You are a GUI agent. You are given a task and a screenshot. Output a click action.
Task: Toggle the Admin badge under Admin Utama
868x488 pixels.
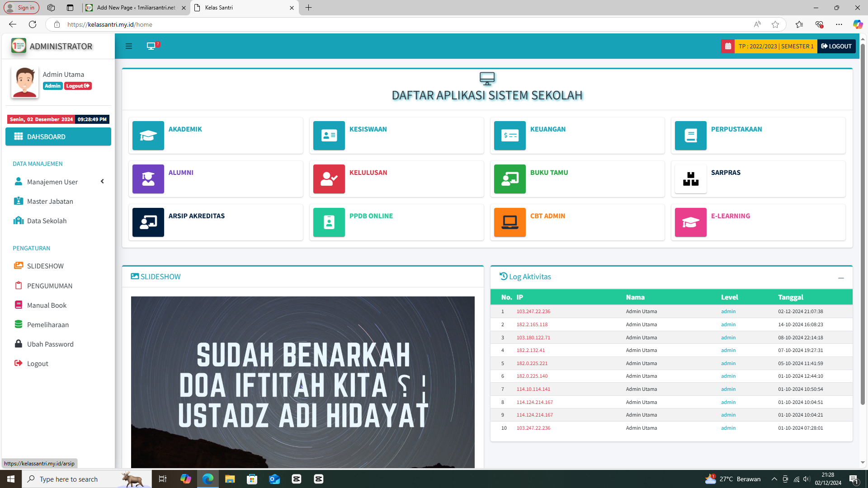(52, 86)
